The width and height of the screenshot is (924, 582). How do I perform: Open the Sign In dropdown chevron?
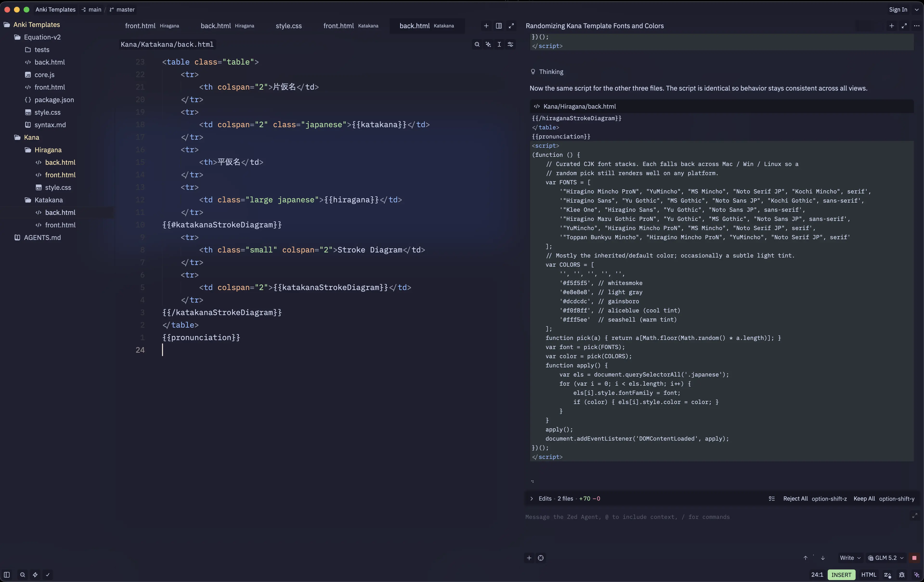coord(917,10)
